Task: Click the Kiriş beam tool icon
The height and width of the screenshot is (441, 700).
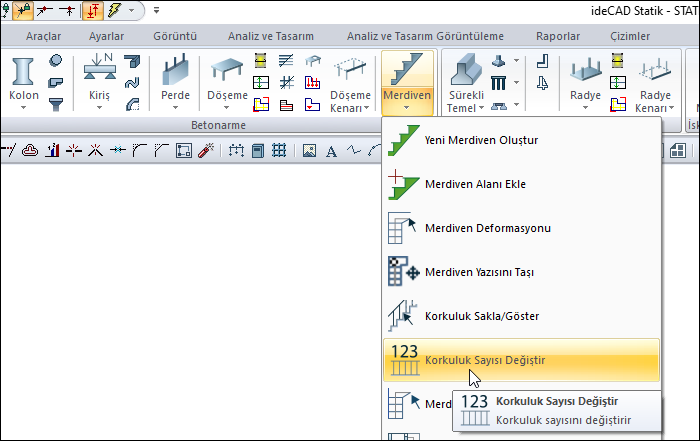Action: point(99,67)
